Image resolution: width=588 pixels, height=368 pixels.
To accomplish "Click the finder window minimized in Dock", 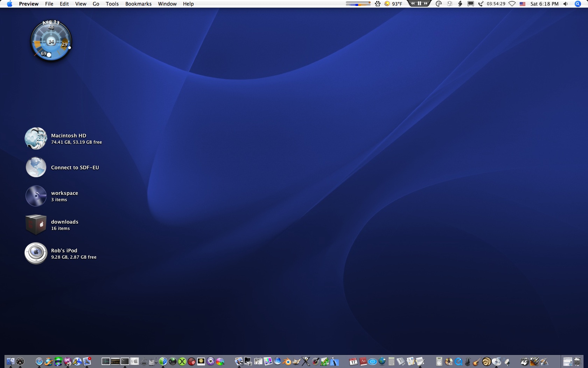I will [568, 361].
